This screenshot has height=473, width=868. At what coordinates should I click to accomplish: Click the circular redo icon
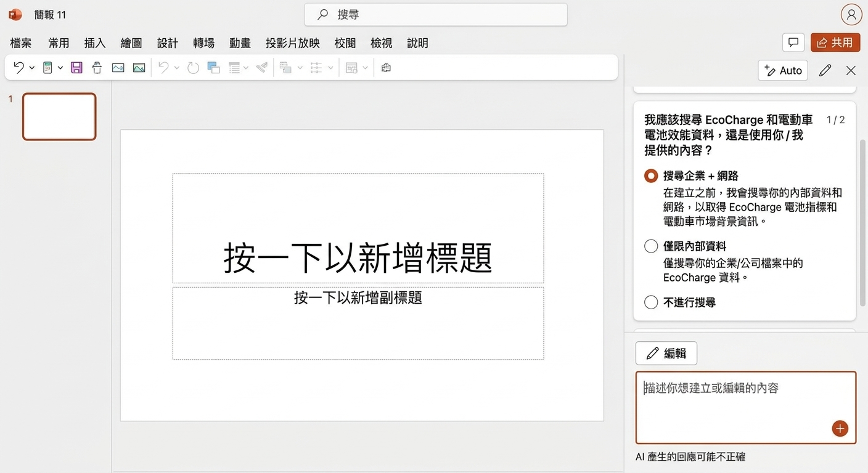[x=193, y=68]
